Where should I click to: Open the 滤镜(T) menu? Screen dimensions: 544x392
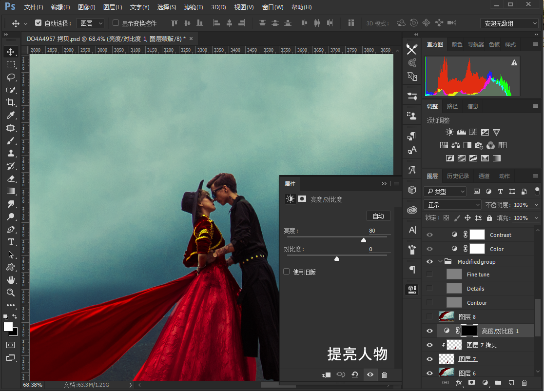coord(194,7)
